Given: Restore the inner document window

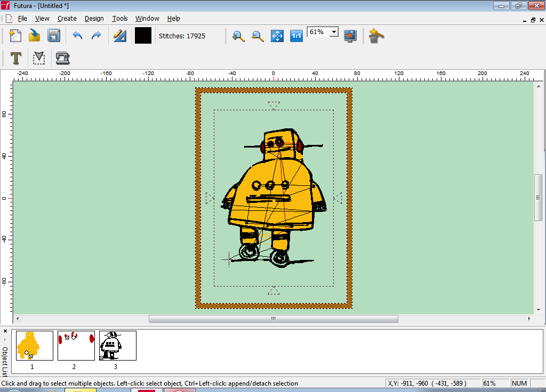Looking at the screenshot, I should coord(533,20).
